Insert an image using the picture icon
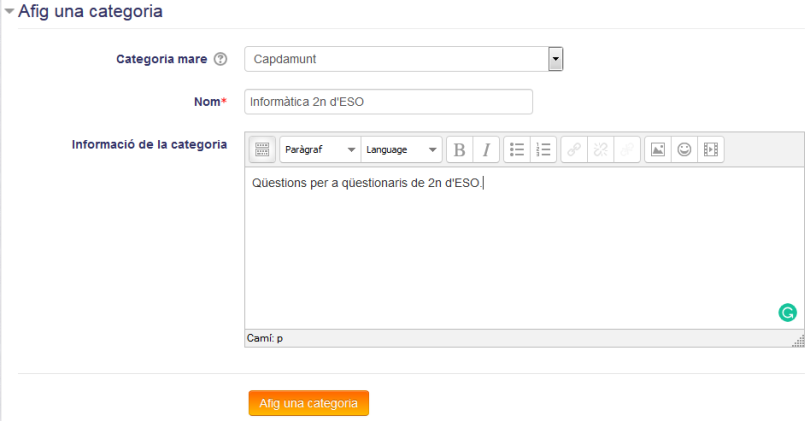 658,150
